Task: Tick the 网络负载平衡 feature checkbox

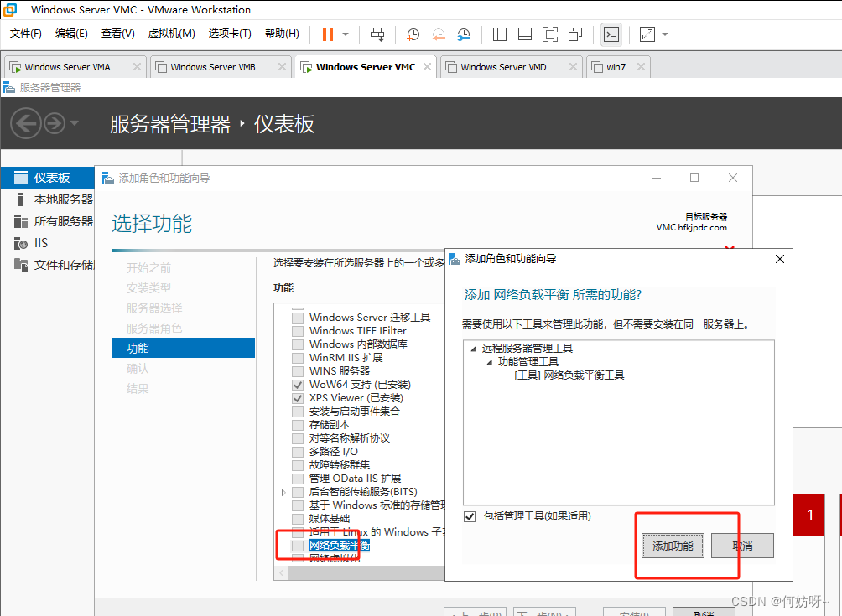Action: point(298,546)
